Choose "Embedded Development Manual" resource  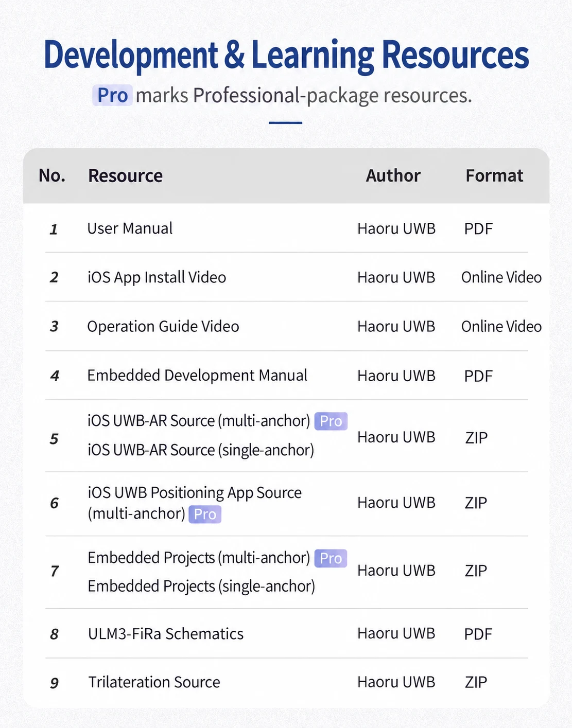tap(197, 376)
